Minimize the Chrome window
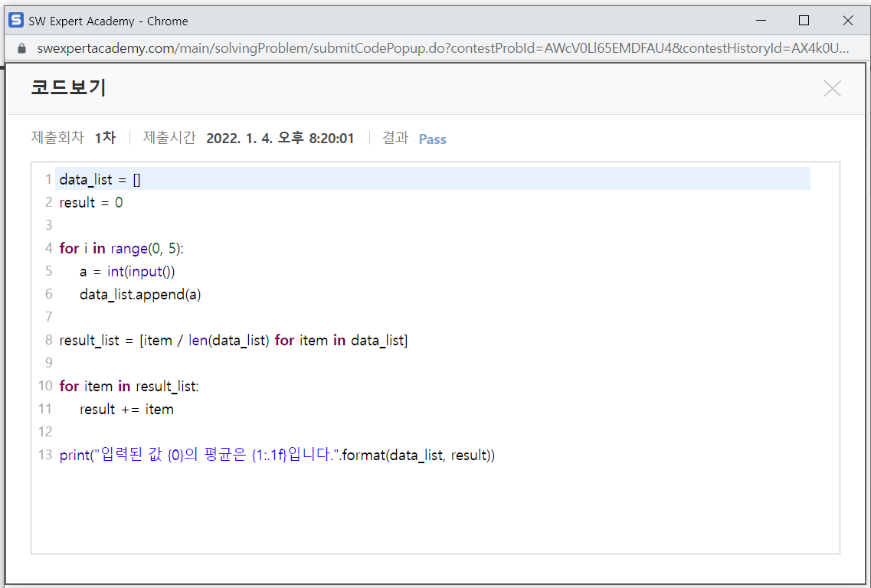Screen dimensions: 871x588 pos(761,21)
